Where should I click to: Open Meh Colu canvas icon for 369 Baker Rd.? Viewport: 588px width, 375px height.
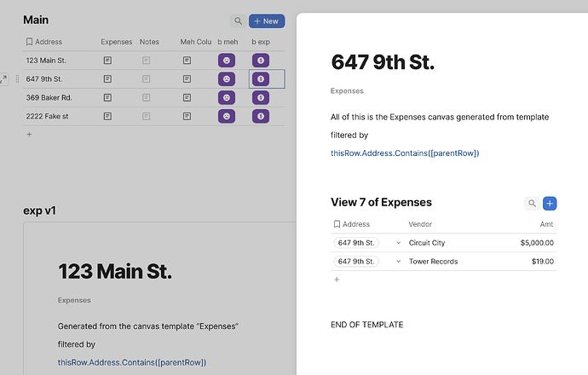pyautogui.click(x=187, y=98)
